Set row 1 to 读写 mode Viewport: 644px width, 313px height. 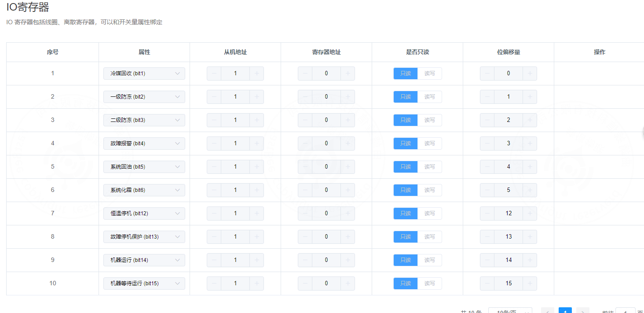point(430,74)
